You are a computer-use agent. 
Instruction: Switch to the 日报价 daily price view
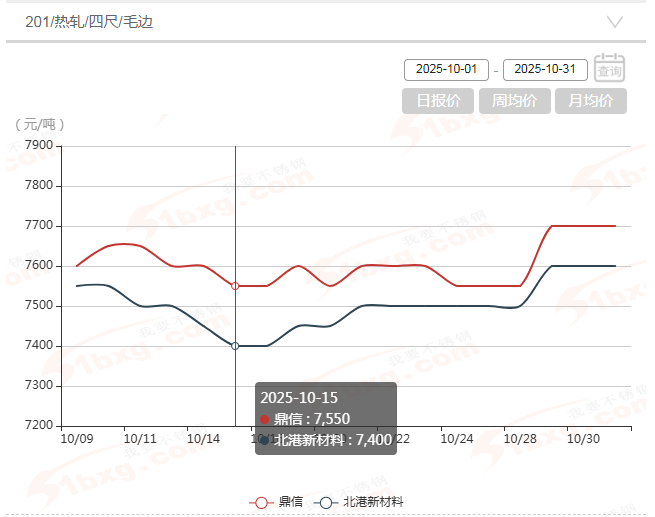[438, 101]
